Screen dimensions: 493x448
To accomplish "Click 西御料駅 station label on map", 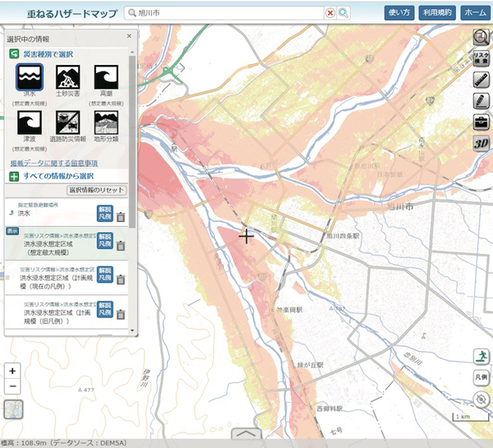I will point(329,409).
